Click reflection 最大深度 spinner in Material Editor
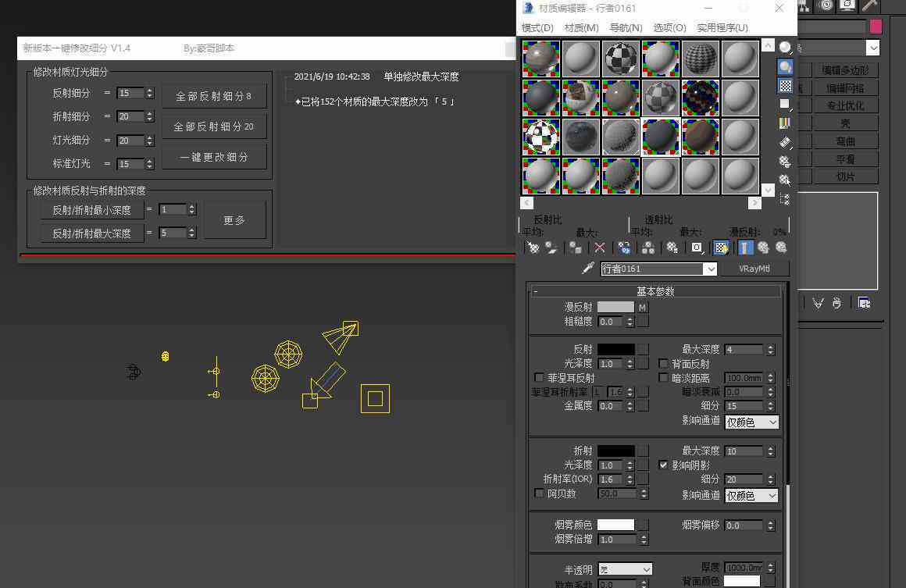The image size is (906, 588). click(x=770, y=350)
